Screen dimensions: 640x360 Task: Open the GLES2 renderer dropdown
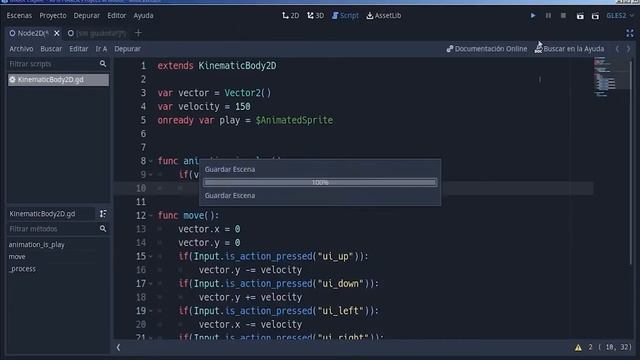(620, 16)
